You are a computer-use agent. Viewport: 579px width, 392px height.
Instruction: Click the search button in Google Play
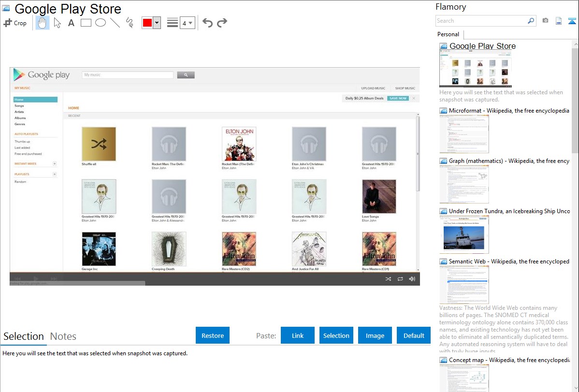186,75
